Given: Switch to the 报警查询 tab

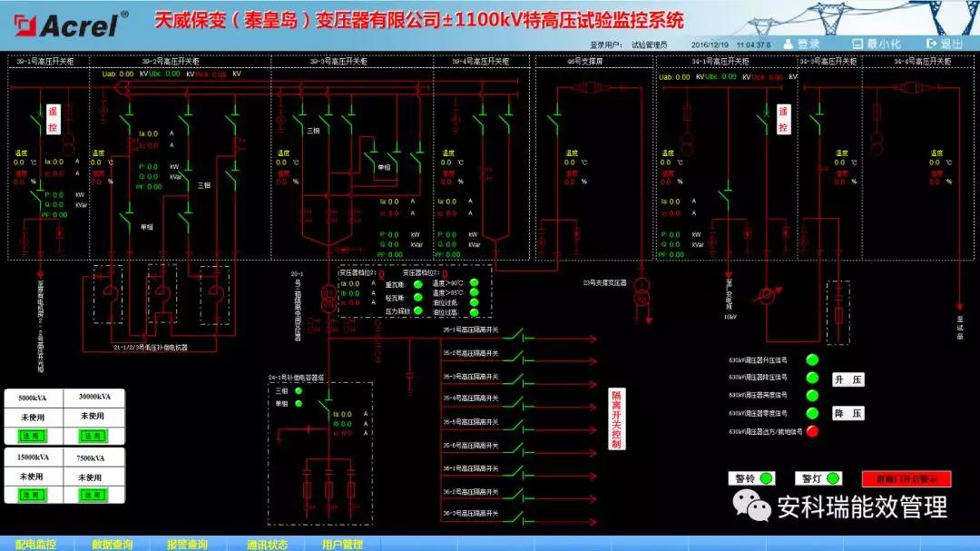Looking at the screenshot, I should tap(187, 544).
